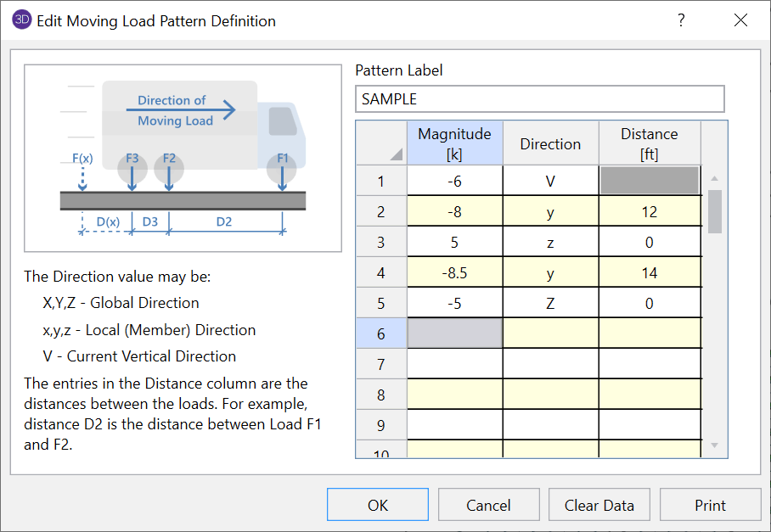
Task: Click the scroll up arrow of table
Action: tap(715, 178)
